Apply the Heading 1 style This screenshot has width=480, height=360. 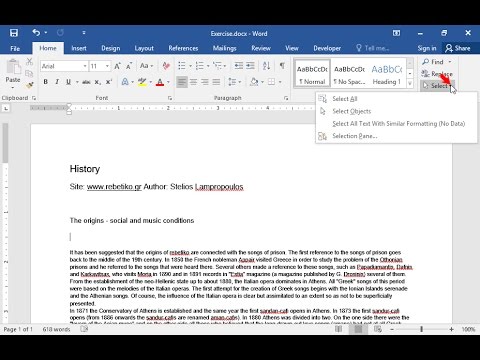pos(387,74)
